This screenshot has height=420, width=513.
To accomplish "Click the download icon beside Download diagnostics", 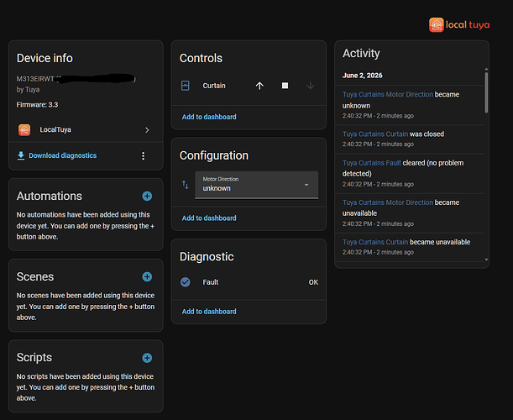I will 21,155.
